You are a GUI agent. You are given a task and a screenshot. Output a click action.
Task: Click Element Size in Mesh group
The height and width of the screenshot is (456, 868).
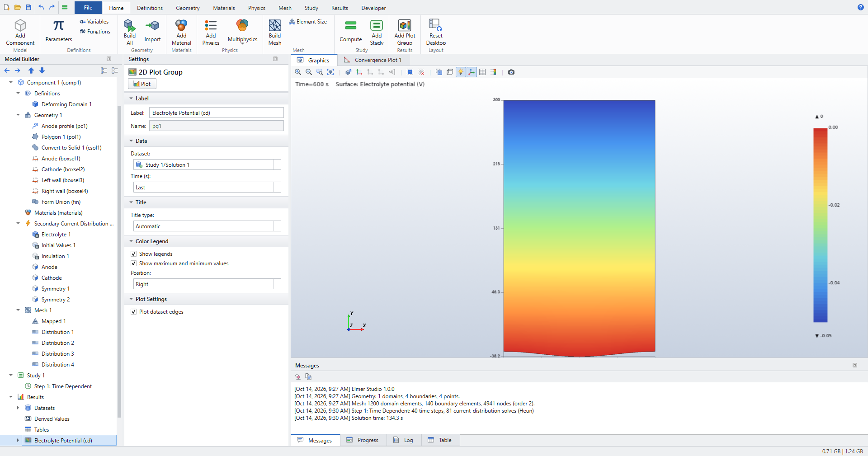point(308,22)
